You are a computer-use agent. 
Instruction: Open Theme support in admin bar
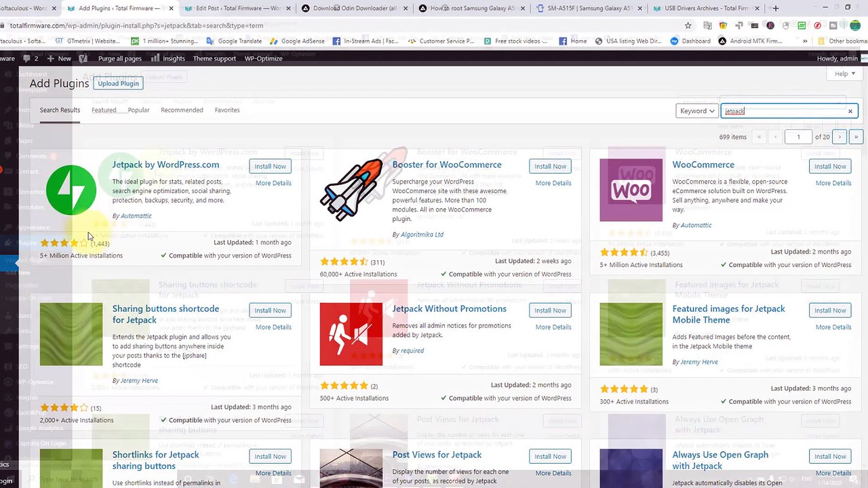click(x=214, y=58)
